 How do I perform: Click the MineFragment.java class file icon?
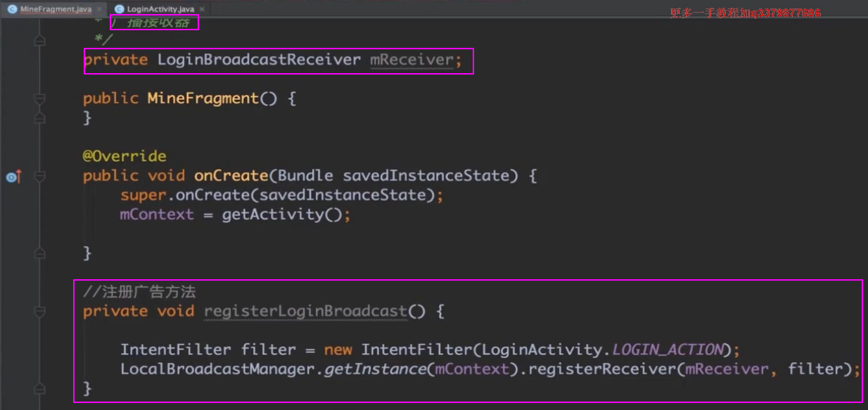(x=13, y=9)
